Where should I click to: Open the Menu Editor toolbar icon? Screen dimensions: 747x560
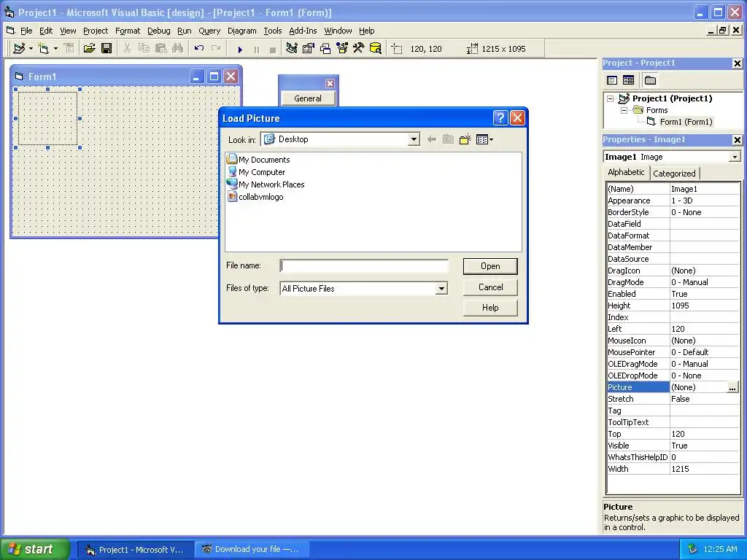tap(69, 48)
